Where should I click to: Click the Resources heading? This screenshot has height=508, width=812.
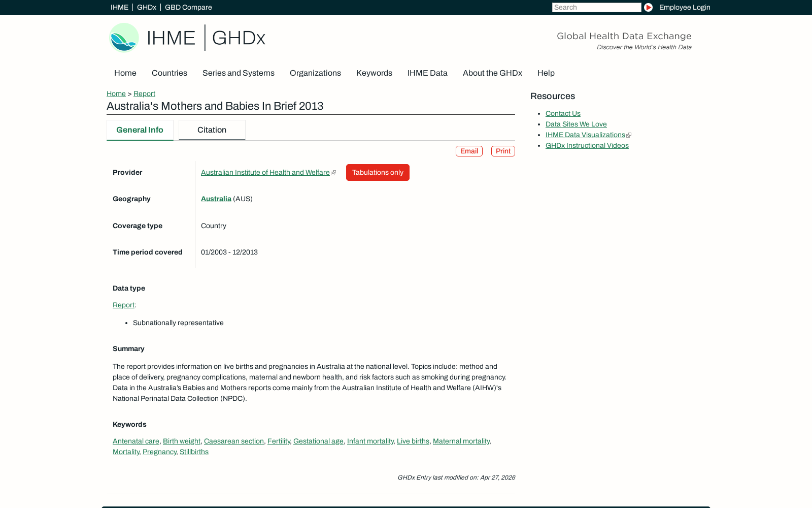[x=553, y=96]
